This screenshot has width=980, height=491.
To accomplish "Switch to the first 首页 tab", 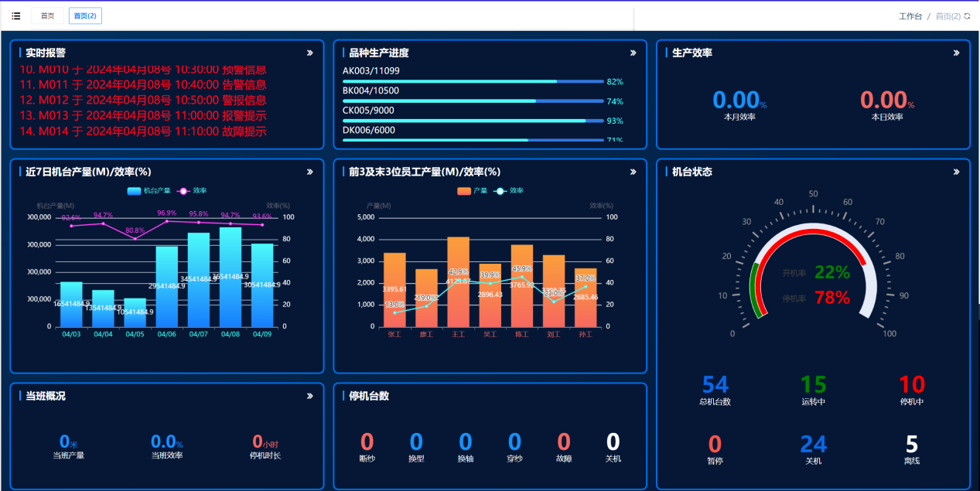I will pyautogui.click(x=47, y=15).
